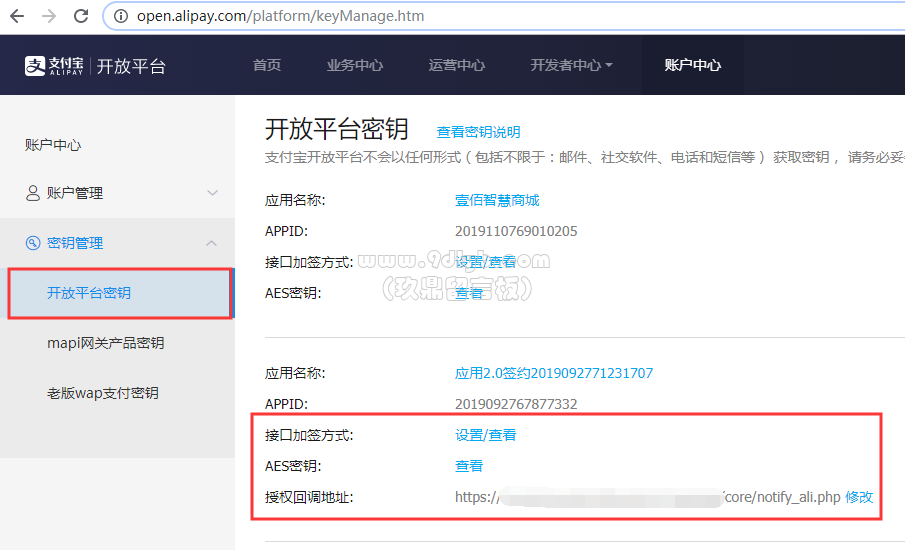Click APPID value 2019092767877332
Image resolution: width=905 pixels, height=550 pixels.
[516, 404]
